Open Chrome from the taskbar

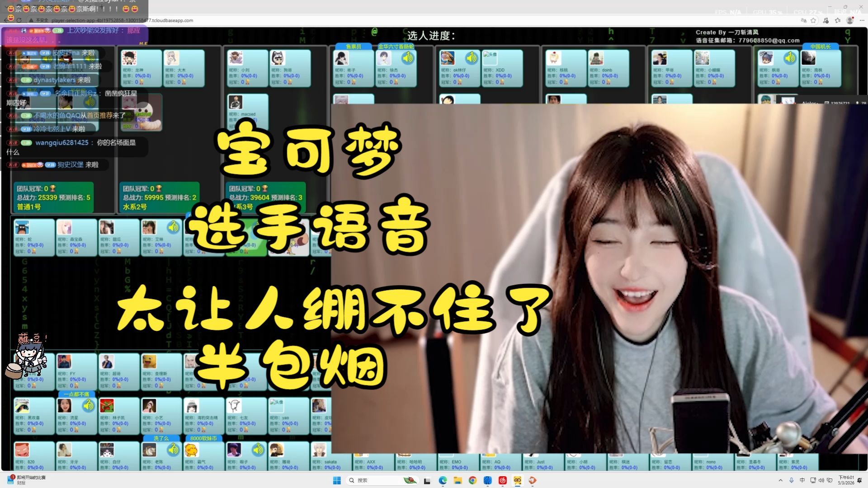(472, 480)
